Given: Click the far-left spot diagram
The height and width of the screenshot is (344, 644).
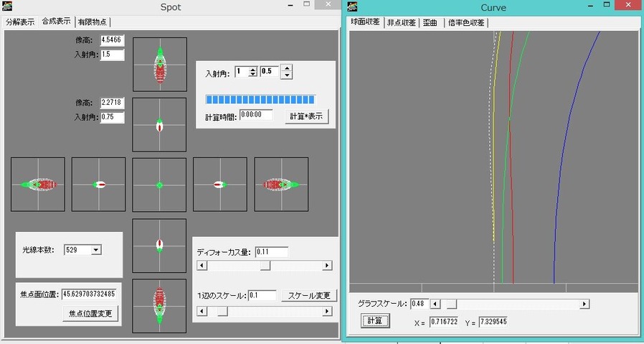Looking at the screenshot, I should point(38,185).
